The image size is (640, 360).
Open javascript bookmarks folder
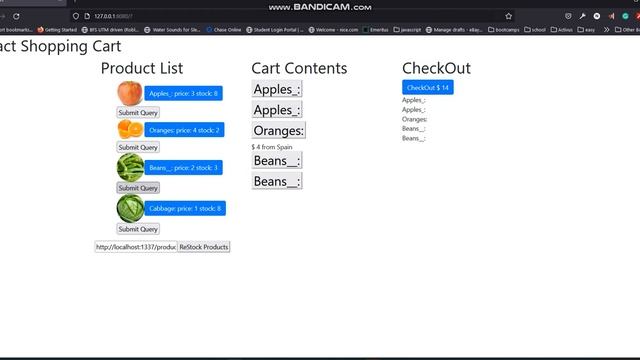pyautogui.click(x=407, y=30)
